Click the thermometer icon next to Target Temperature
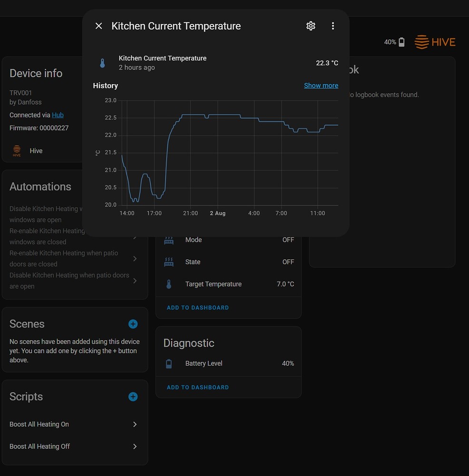The image size is (469, 476). (x=168, y=284)
